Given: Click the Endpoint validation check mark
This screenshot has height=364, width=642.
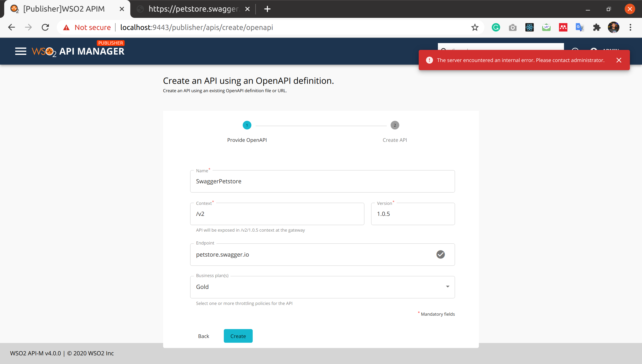Looking at the screenshot, I should (441, 254).
